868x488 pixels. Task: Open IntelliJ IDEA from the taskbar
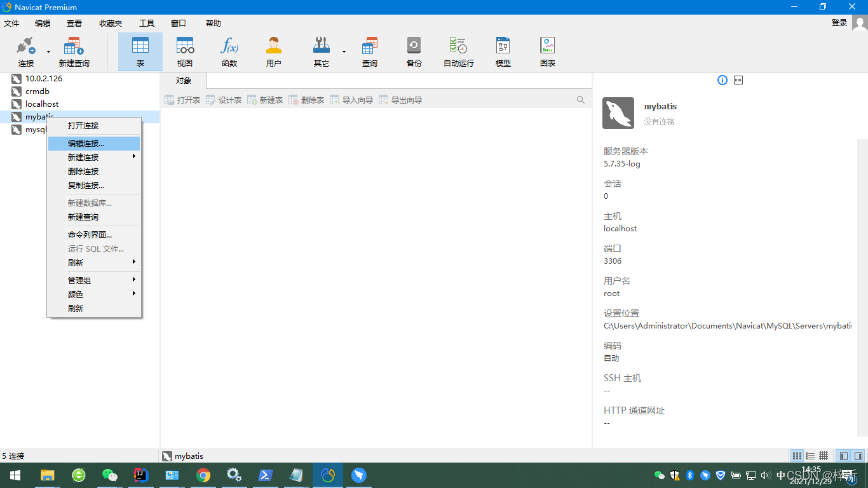coord(141,475)
